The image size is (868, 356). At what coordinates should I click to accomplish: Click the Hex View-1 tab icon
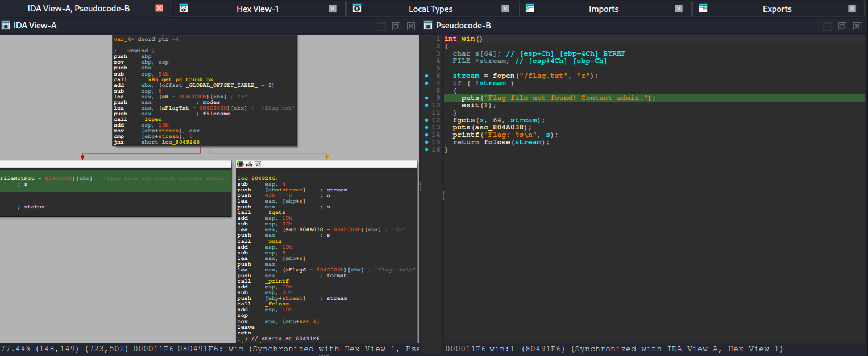[x=184, y=9]
